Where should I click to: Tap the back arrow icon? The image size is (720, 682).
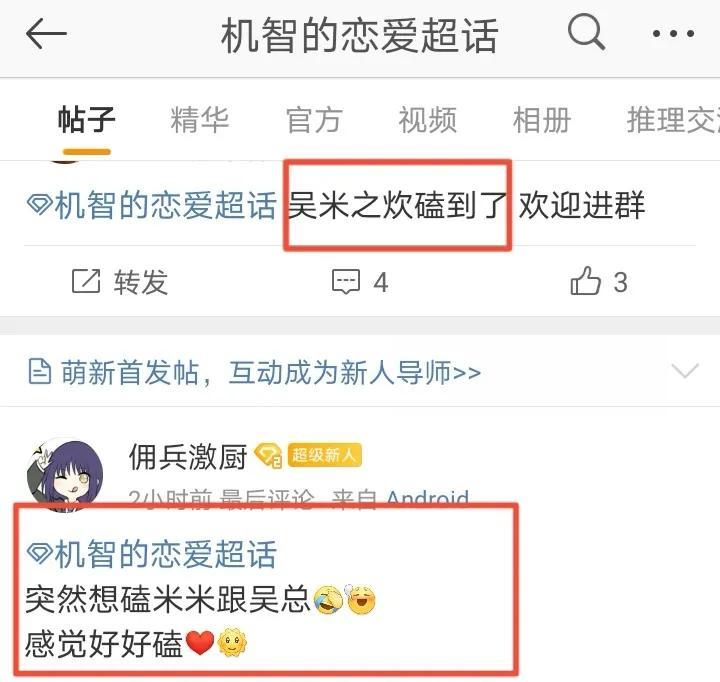(46, 34)
